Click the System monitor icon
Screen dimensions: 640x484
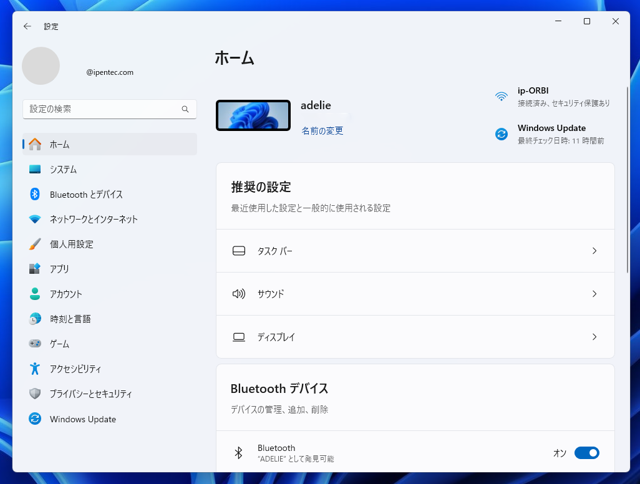[x=35, y=169]
